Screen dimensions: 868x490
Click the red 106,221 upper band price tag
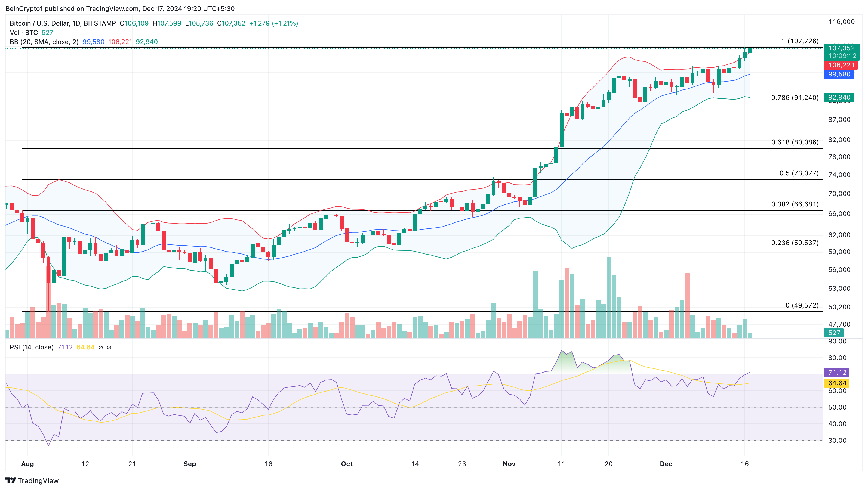coord(841,65)
